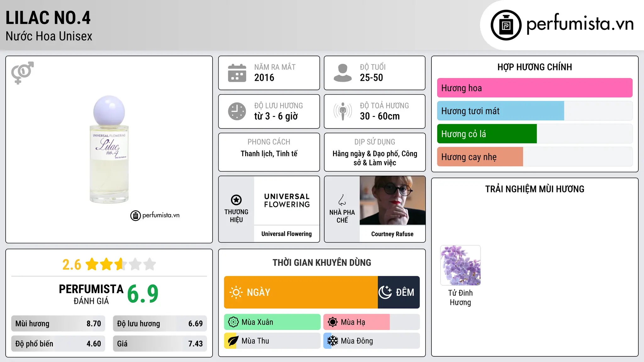The image size is (644, 362).
Task: Click the occasion text Hằng ngày & Dạo phố
Action: [365, 154]
